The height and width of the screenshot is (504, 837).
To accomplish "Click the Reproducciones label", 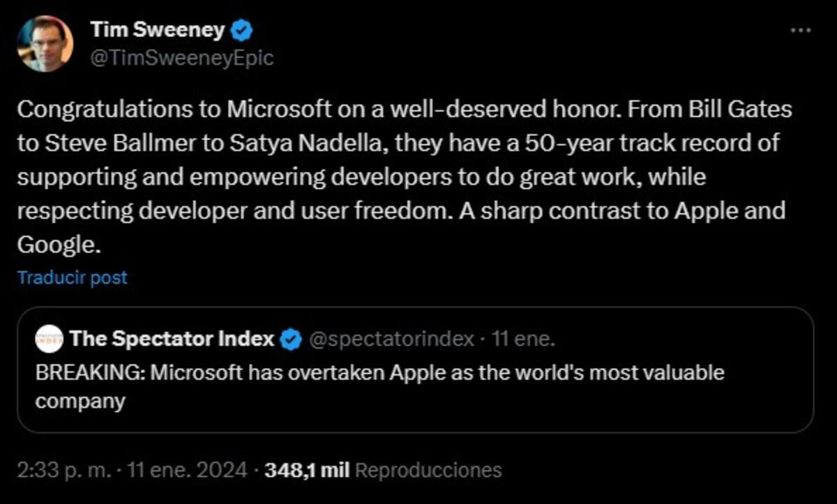I will [x=428, y=470].
